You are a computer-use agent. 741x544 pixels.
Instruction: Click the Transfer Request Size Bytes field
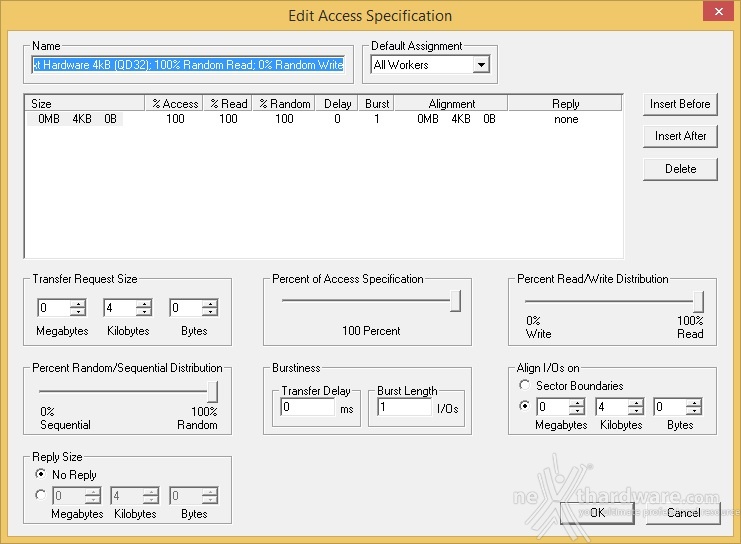(x=186, y=308)
